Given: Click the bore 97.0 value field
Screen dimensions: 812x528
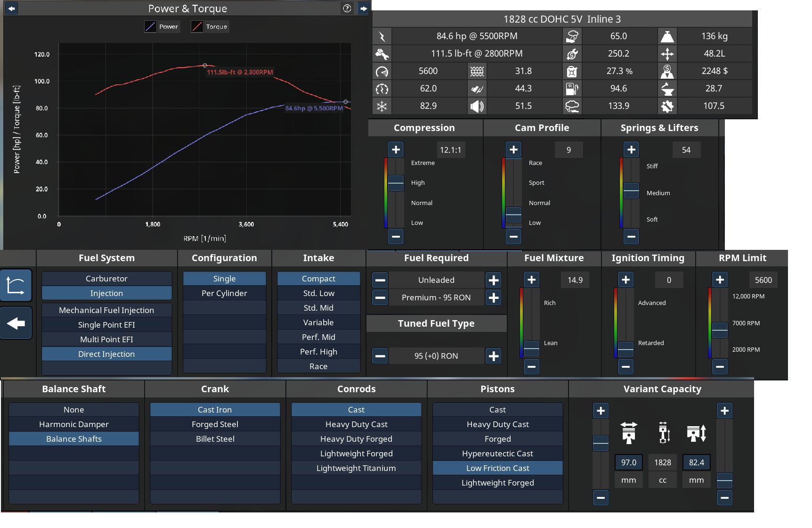Looking at the screenshot, I should [628, 462].
